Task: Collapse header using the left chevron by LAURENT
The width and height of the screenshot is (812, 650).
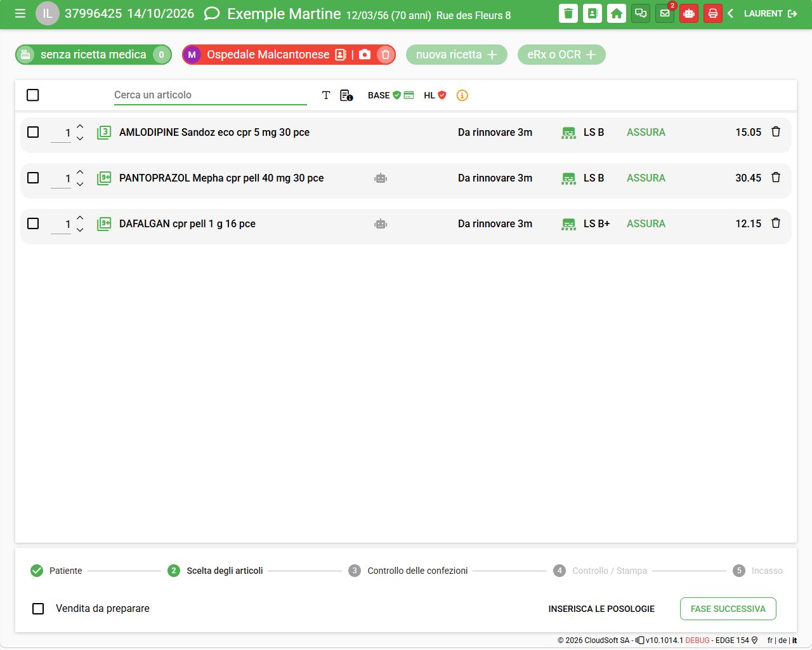Action: [x=731, y=13]
